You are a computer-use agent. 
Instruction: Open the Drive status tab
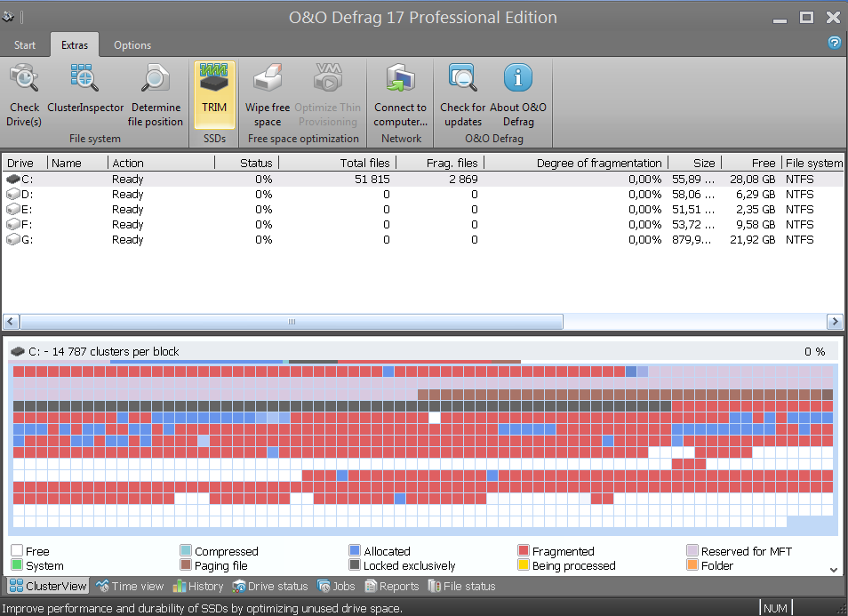pyautogui.click(x=270, y=586)
